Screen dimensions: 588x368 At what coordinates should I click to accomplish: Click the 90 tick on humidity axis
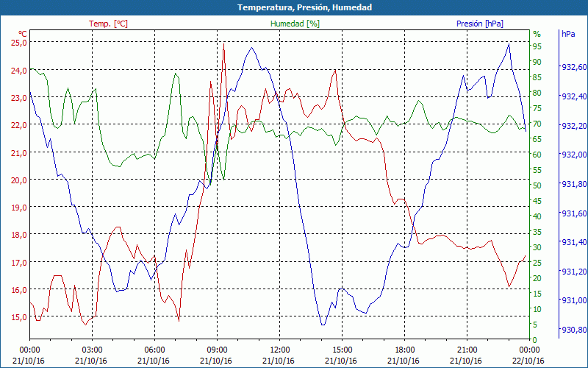[x=537, y=62]
